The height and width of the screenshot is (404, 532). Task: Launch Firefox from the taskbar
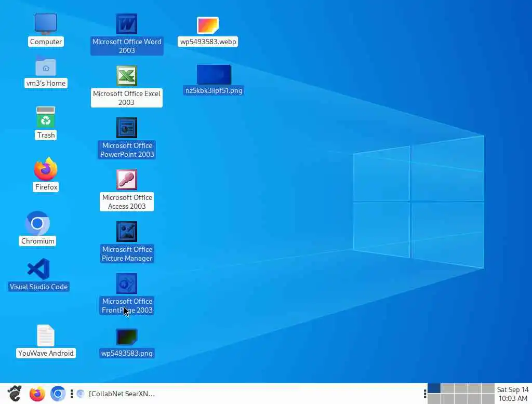(37, 394)
